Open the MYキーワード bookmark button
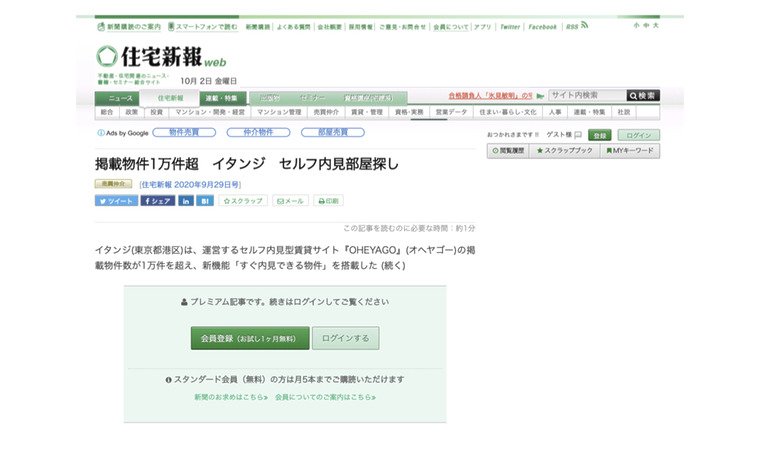The width and height of the screenshot is (760, 456). [x=629, y=151]
